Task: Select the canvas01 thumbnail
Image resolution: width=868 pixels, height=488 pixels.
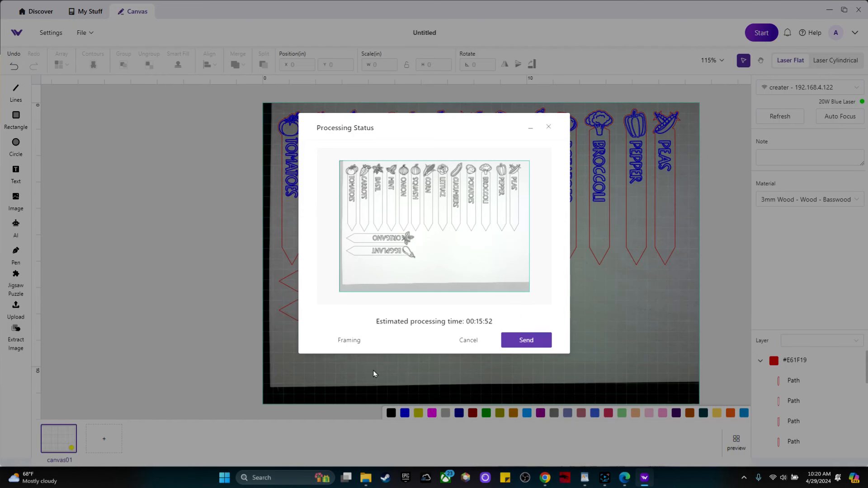Action: [59, 438]
